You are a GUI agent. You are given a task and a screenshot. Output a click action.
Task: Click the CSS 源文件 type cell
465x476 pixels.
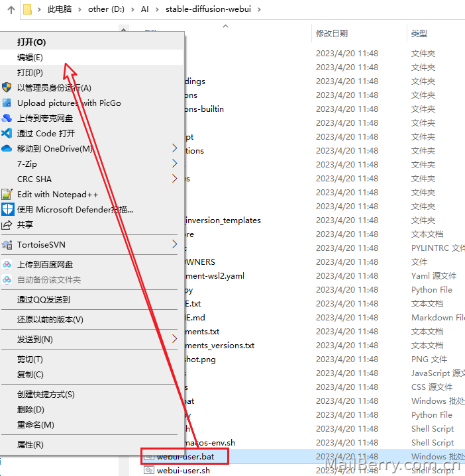coord(432,387)
